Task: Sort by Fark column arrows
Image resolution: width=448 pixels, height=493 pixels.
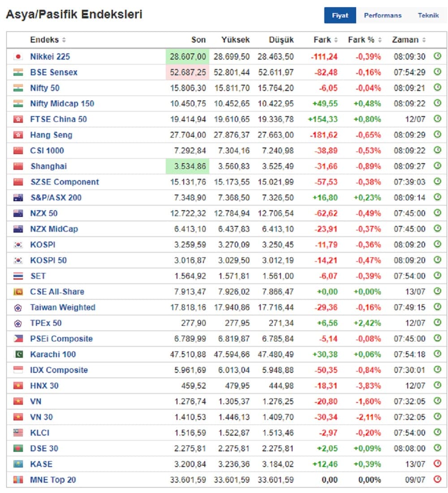Action: pyautogui.click(x=336, y=40)
